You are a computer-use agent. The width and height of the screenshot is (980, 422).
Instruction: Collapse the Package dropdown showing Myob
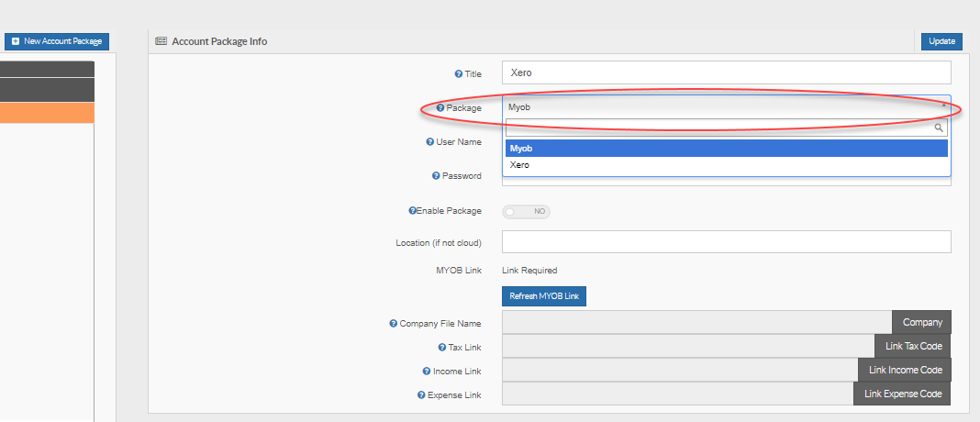(x=726, y=107)
